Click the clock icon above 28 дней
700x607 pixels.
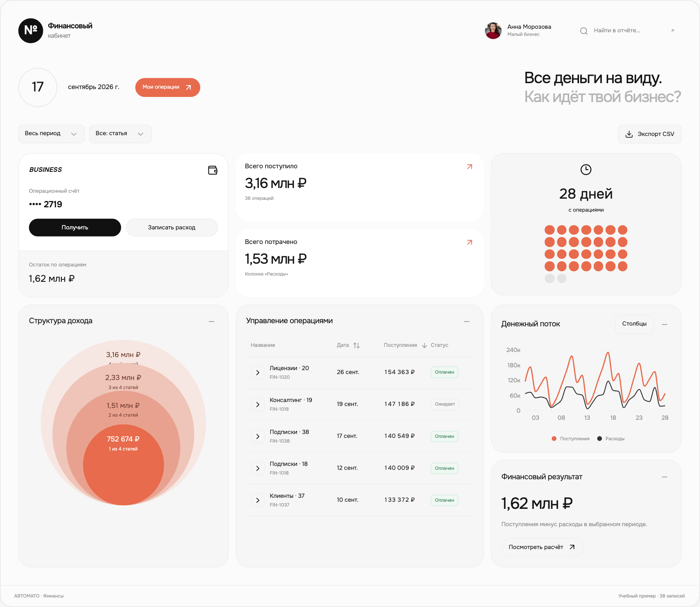(x=586, y=169)
